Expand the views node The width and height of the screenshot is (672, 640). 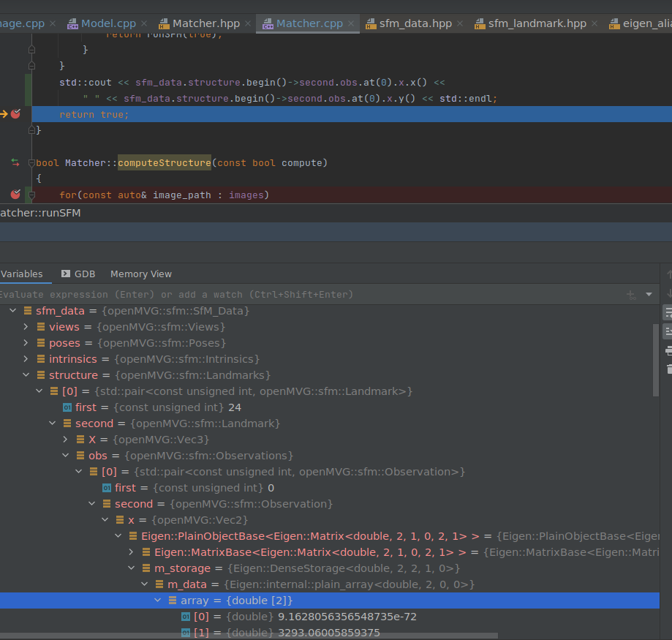[x=26, y=327]
